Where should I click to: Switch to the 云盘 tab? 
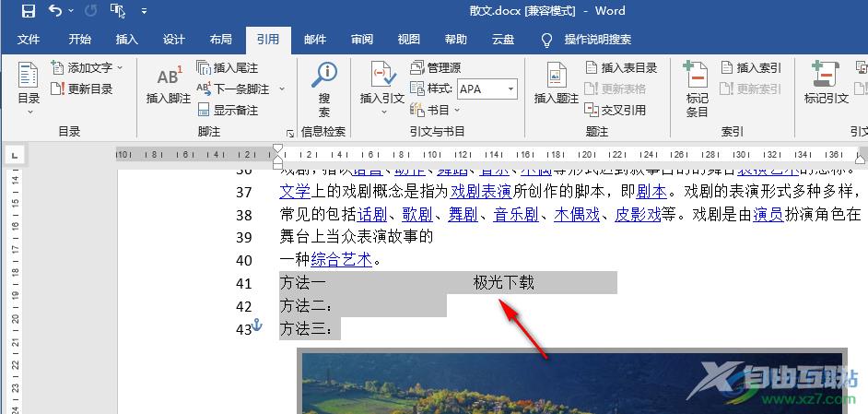tap(503, 40)
